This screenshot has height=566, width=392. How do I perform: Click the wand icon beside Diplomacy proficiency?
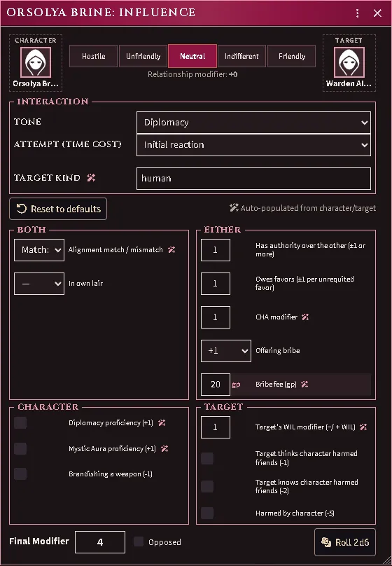pos(162,422)
